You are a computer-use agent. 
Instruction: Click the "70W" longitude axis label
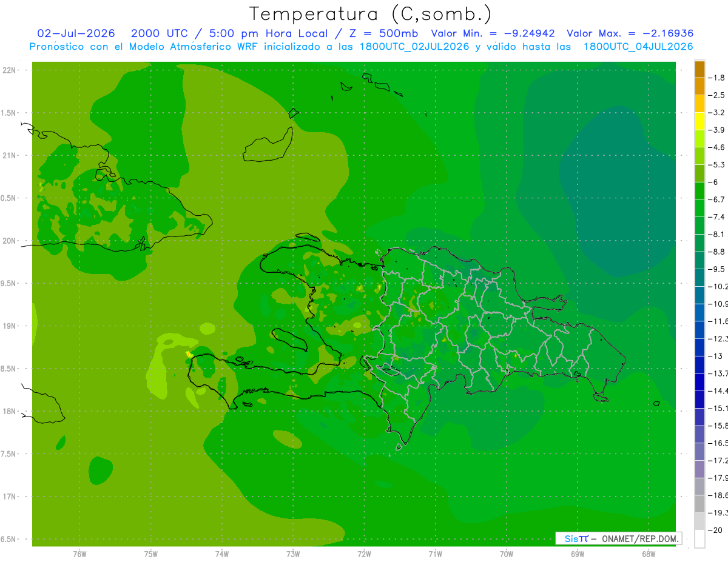coord(507,554)
